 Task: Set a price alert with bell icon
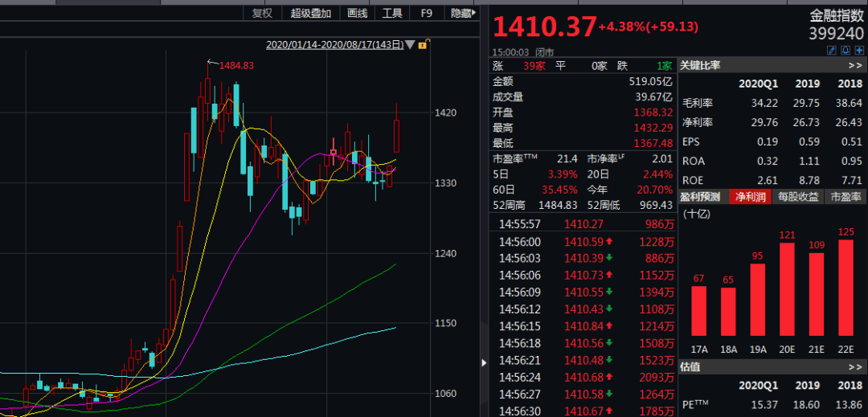click(x=845, y=51)
